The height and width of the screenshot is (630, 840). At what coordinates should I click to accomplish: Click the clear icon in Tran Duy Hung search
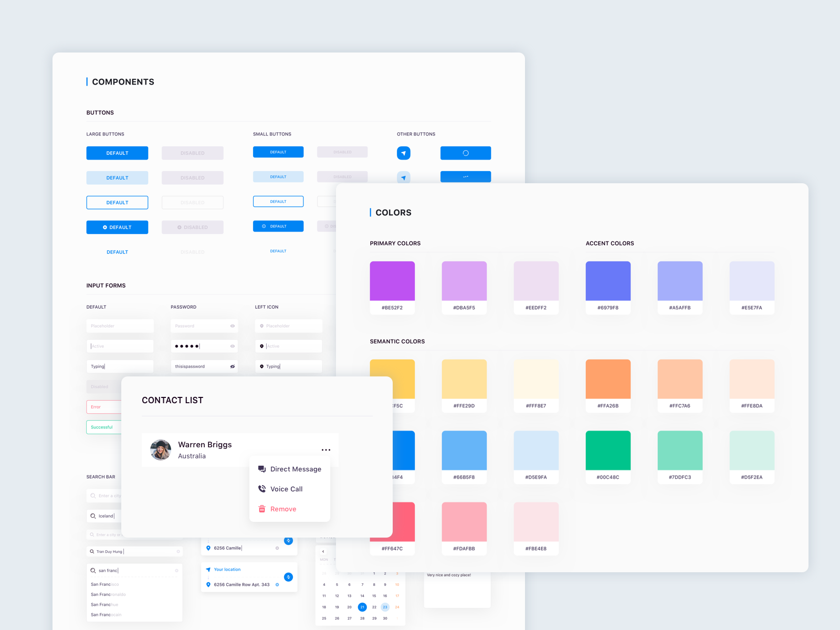click(x=178, y=552)
